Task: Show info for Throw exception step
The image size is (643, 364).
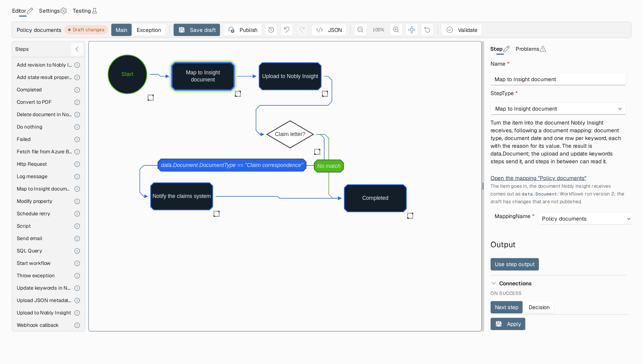Action: pos(77,276)
